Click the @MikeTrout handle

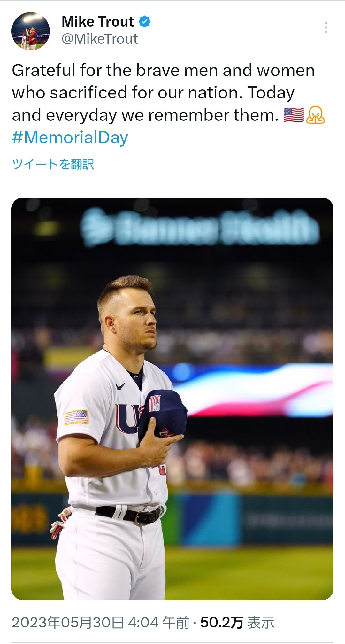coord(100,39)
